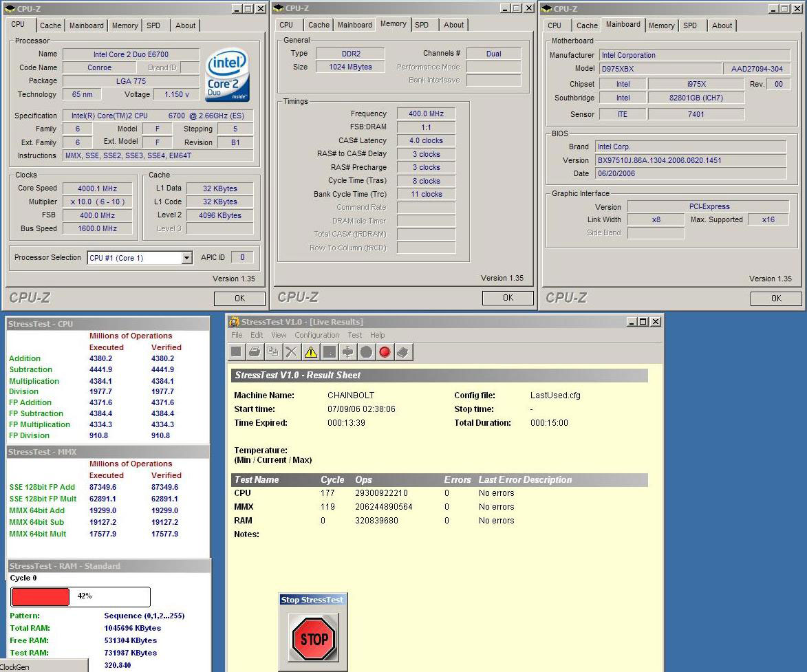The width and height of the screenshot is (807, 672).
Task: Click the FP Division row label
Action: point(30,435)
